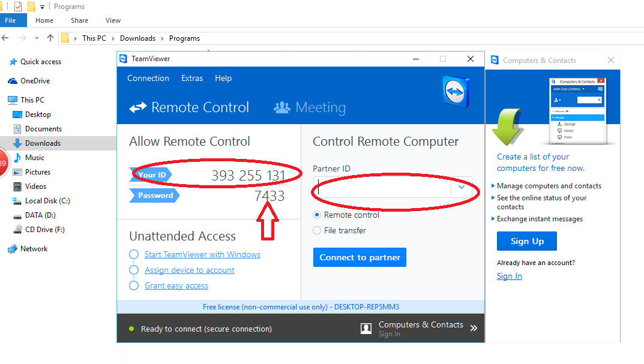Image resolution: width=644 pixels, height=364 pixels.
Task: Click the new folder icon in Explorer title bar
Action: (31, 7)
